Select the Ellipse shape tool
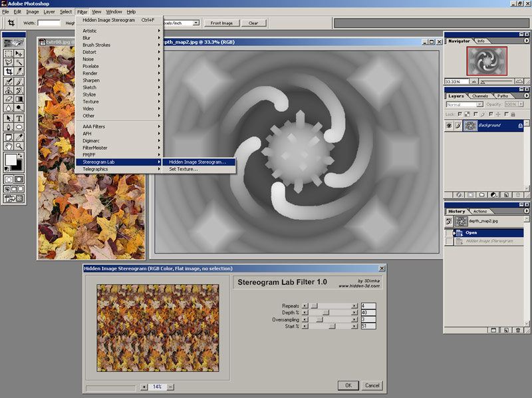This screenshot has height=398, width=532. point(19,127)
